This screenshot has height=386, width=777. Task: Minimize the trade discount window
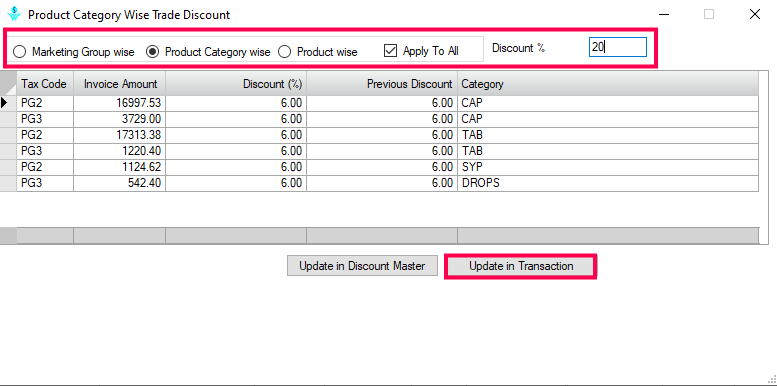[x=664, y=14]
